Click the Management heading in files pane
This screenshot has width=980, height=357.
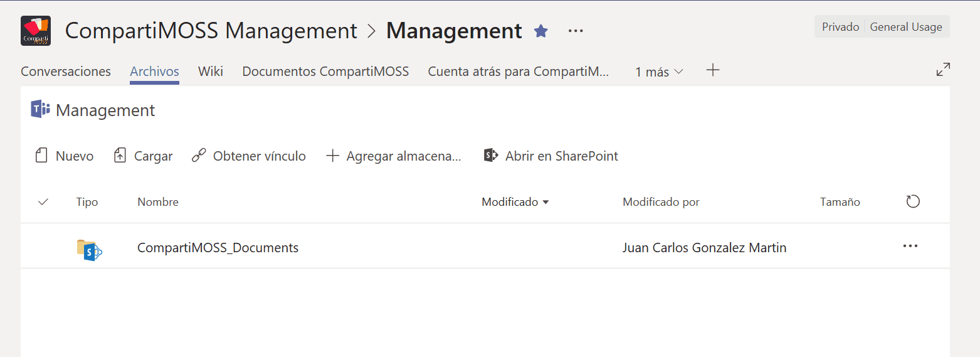coord(105,110)
